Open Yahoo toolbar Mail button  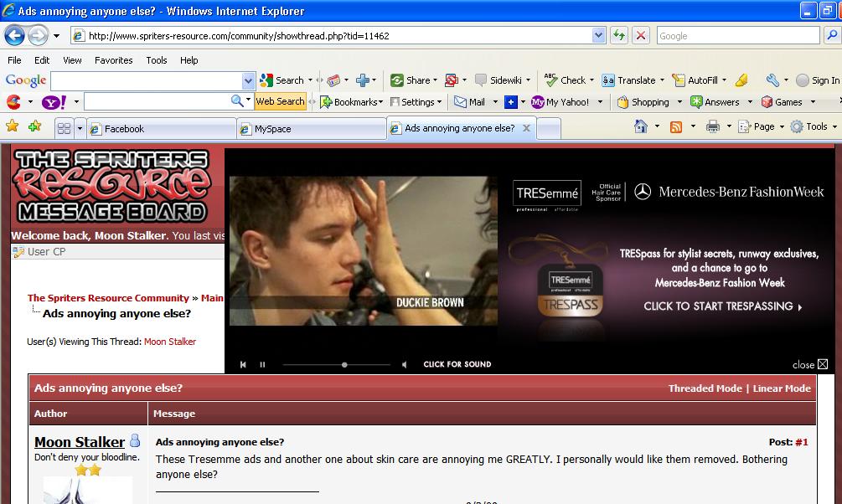point(470,102)
